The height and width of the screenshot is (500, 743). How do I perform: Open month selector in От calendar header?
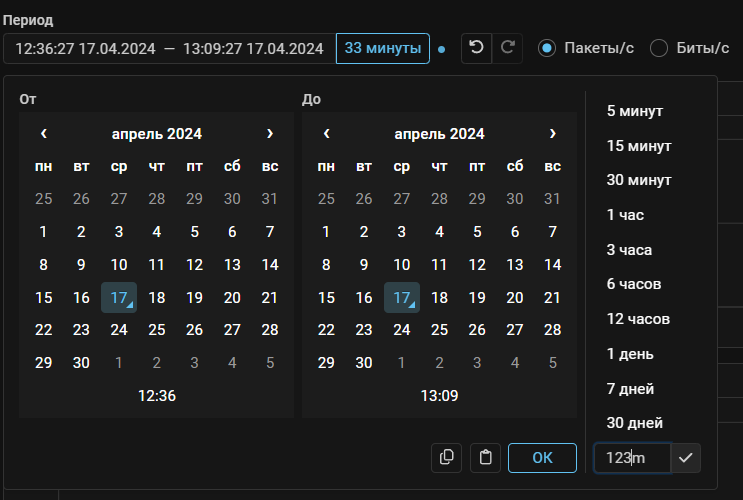tap(156, 134)
